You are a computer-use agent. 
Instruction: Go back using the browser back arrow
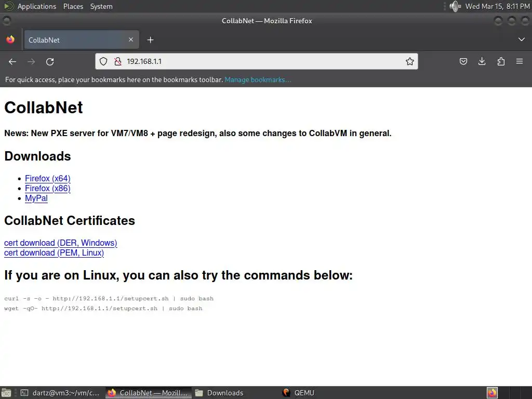pyautogui.click(x=12, y=61)
